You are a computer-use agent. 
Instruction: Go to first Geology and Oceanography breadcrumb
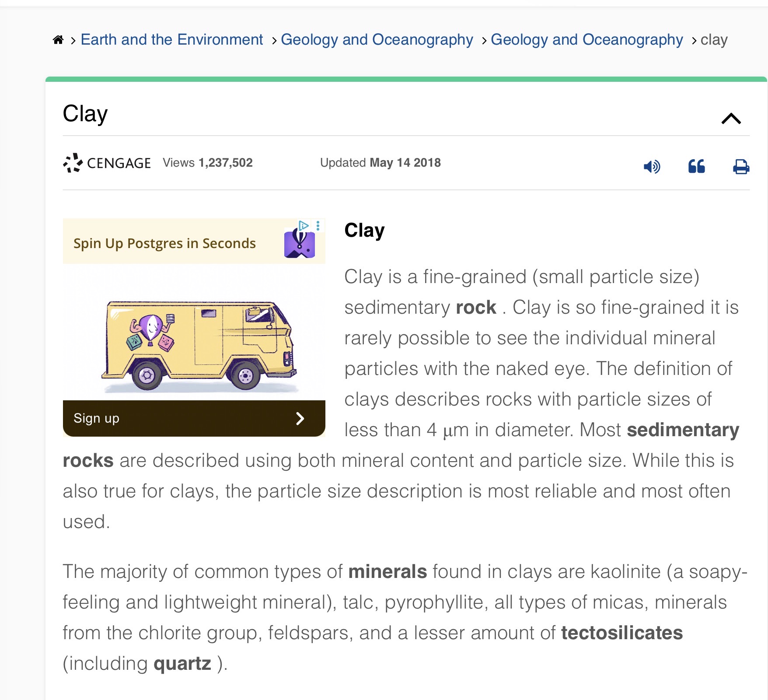pos(377,40)
